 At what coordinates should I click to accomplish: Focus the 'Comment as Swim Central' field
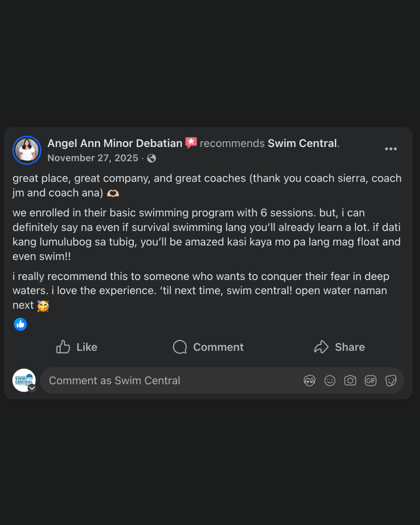click(x=171, y=380)
